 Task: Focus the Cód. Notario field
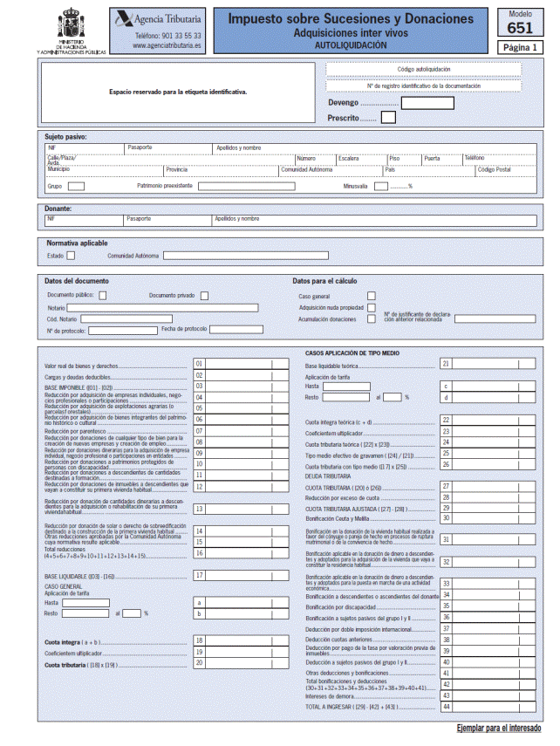click(126, 318)
